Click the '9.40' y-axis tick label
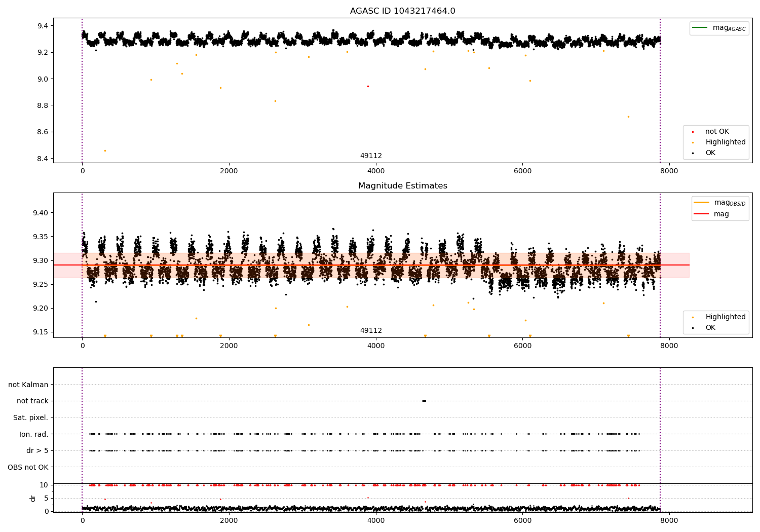The height and width of the screenshot is (532, 760). click(x=41, y=213)
